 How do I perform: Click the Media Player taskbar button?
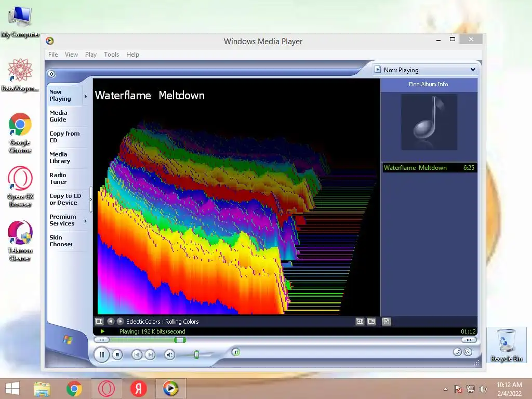[x=170, y=389]
